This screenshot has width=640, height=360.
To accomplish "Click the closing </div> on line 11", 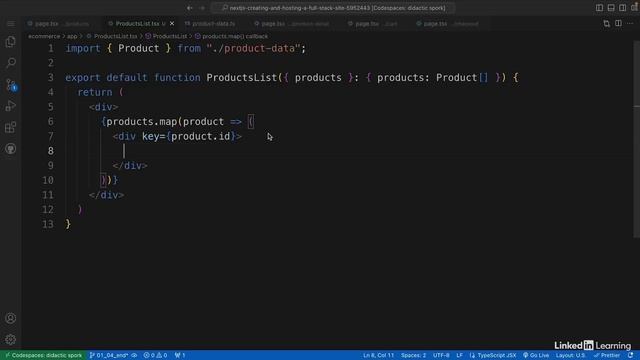I will [107, 195].
